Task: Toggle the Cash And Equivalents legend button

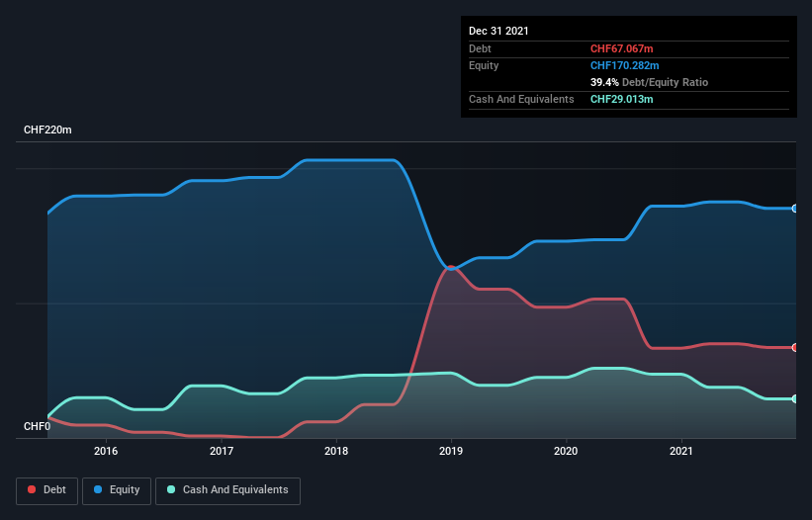Action: [x=227, y=490]
